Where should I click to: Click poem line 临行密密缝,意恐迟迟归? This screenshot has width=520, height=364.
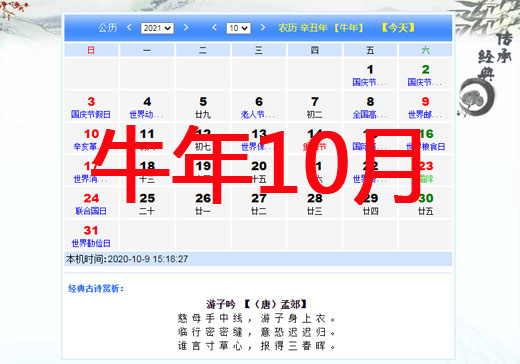pyautogui.click(x=256, y=332)
